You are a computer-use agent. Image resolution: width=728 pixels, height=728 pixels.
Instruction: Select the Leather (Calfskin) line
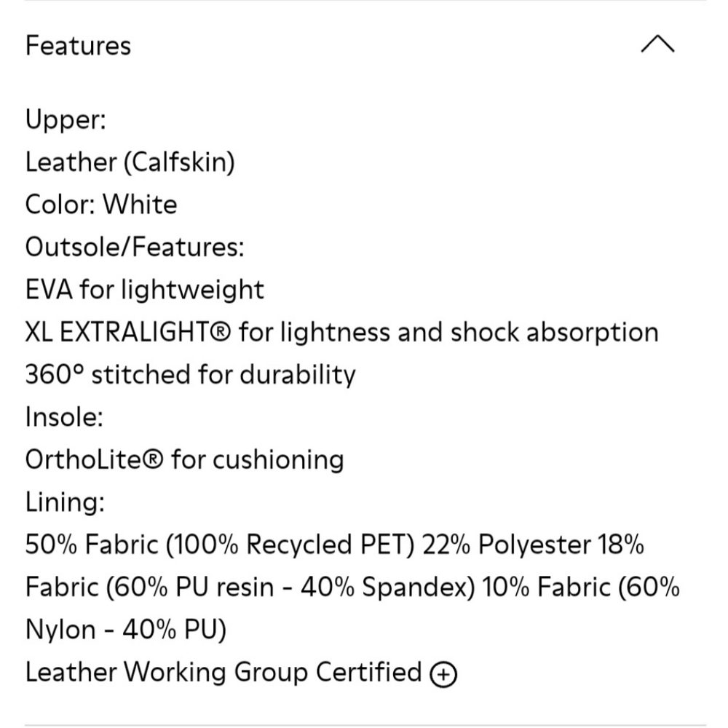130,162
